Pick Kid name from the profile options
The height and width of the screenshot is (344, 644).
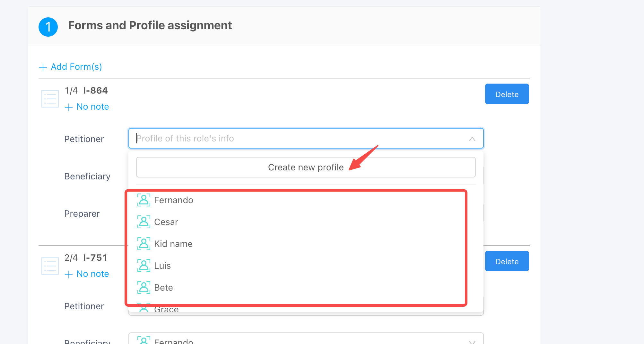click(x=173, y=244)
